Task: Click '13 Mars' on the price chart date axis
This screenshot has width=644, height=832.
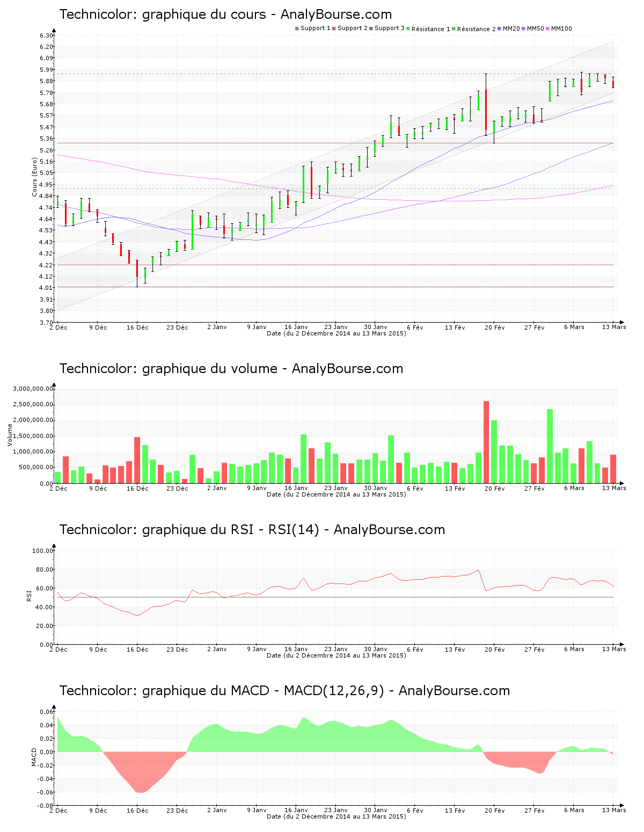Action: click(x=614, y=327)
